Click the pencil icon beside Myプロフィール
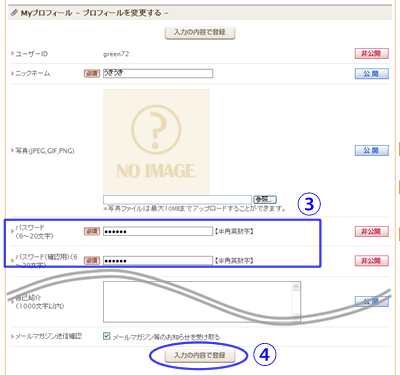 14,13
